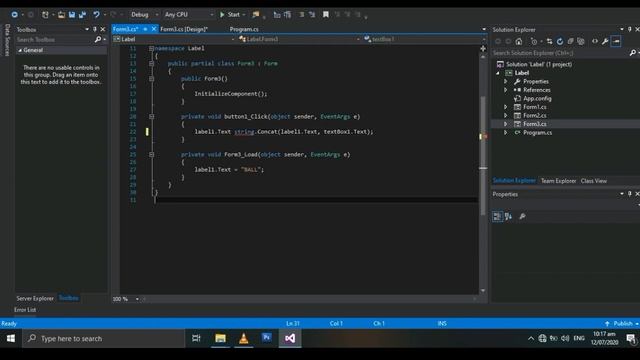The image size is (640, 360).
Task: Collapse the button1_Click method block
Action: [x=151, y=117]
